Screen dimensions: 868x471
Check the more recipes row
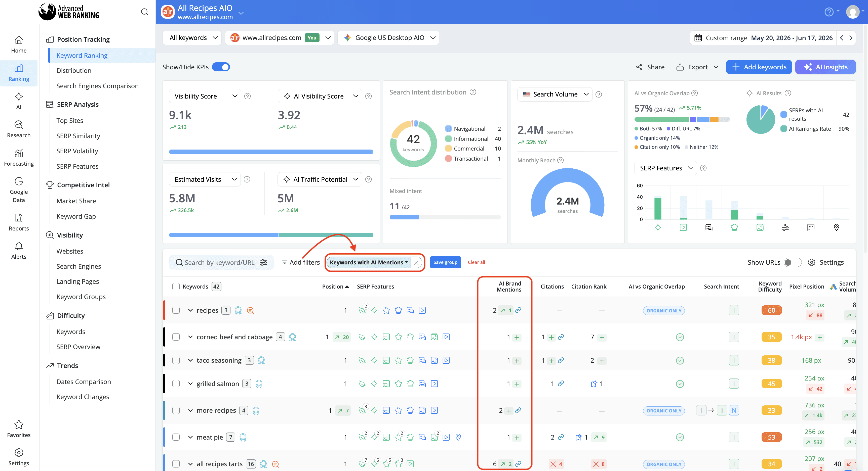(176, 410)
